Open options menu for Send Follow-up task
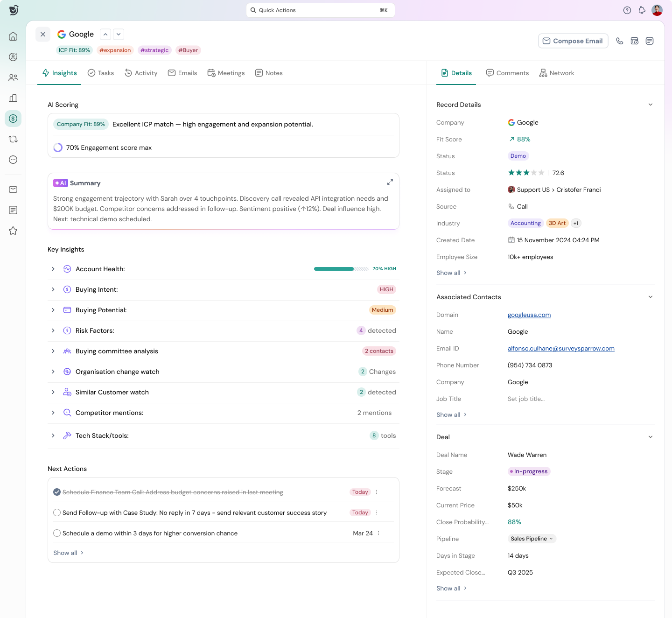Screen dimensions: 672x618 tap(377, 513)
